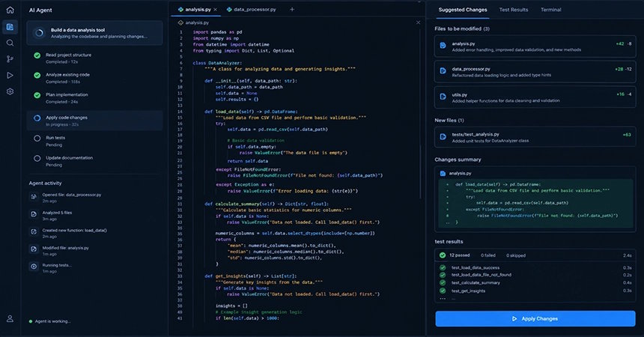Click icon beside Modified file: analysis.py activity

34,249
